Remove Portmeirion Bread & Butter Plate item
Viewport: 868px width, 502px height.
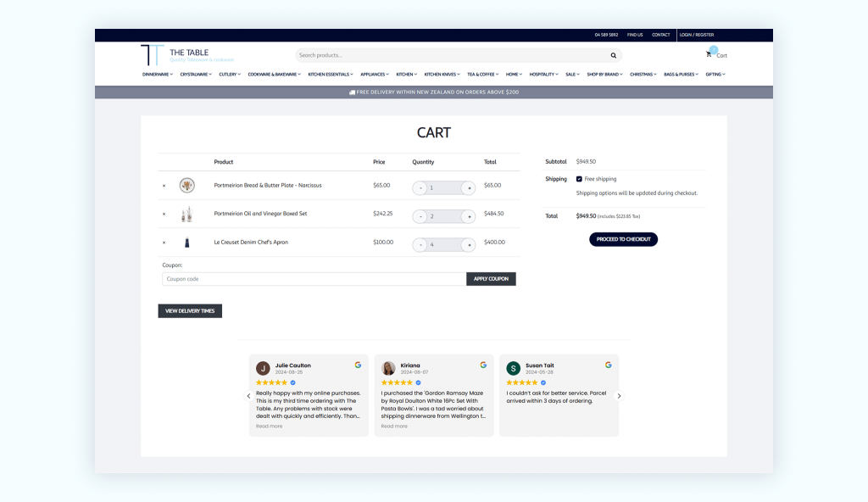(x=164, y=186)
